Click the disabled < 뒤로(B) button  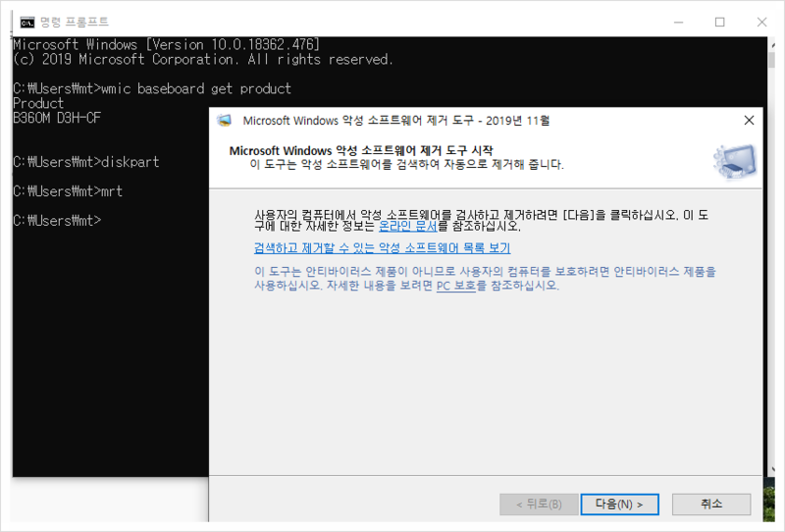coord(539,504)
